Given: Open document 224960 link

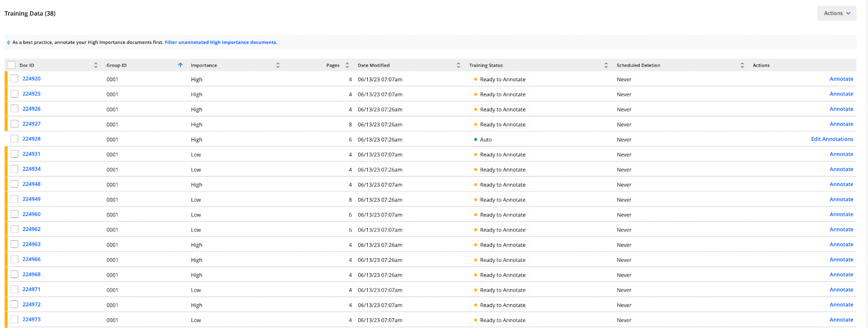Looking at the screenshot, I should [31, 214].
